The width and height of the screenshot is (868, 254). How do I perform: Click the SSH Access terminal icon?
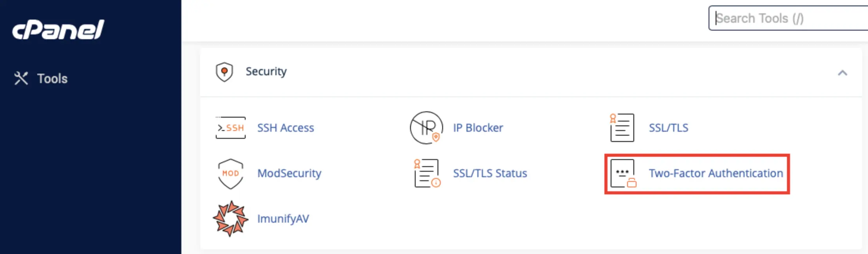(x=231, y=128)
